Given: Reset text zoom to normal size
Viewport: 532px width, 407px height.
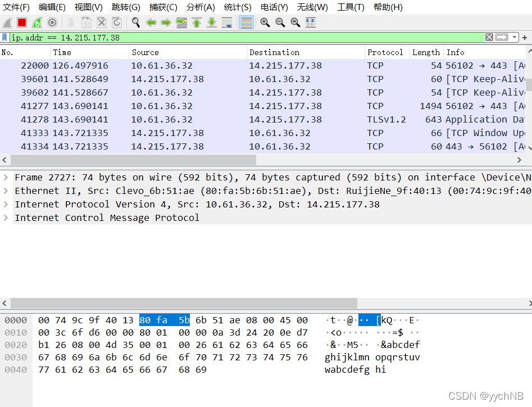Looking at the screenshot, I should click(x=295, y=22).
